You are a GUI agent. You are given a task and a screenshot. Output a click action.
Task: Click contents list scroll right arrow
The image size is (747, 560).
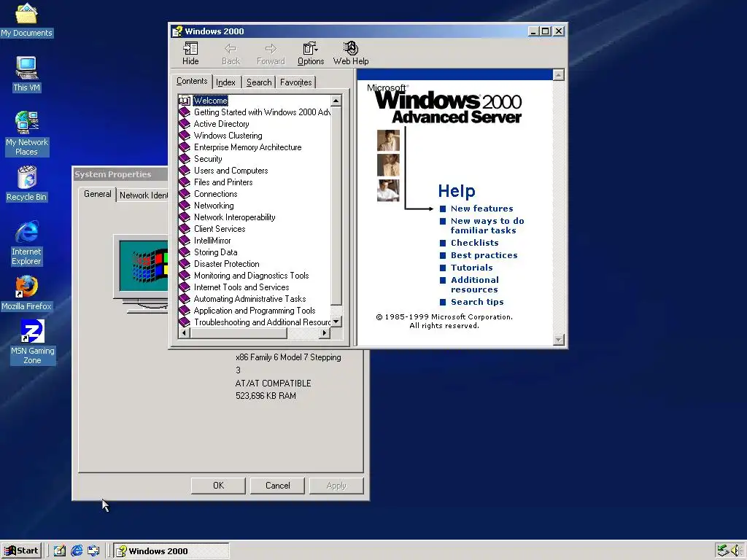click(x=325, y=332)
